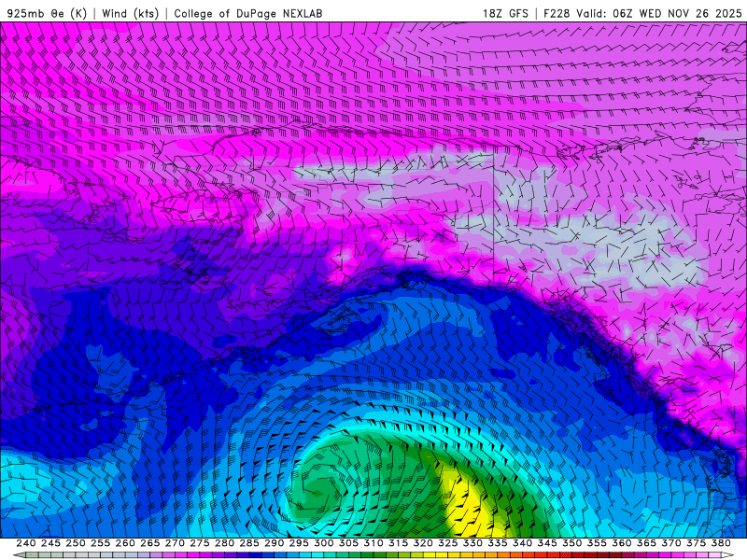Select the "Wind (kts)" header text
This screenshot has height=560, width=747.
[131, 14]
